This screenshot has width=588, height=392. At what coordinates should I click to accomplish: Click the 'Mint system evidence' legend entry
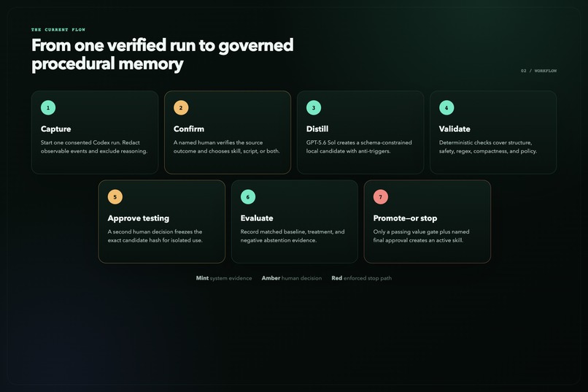(224, 278)
